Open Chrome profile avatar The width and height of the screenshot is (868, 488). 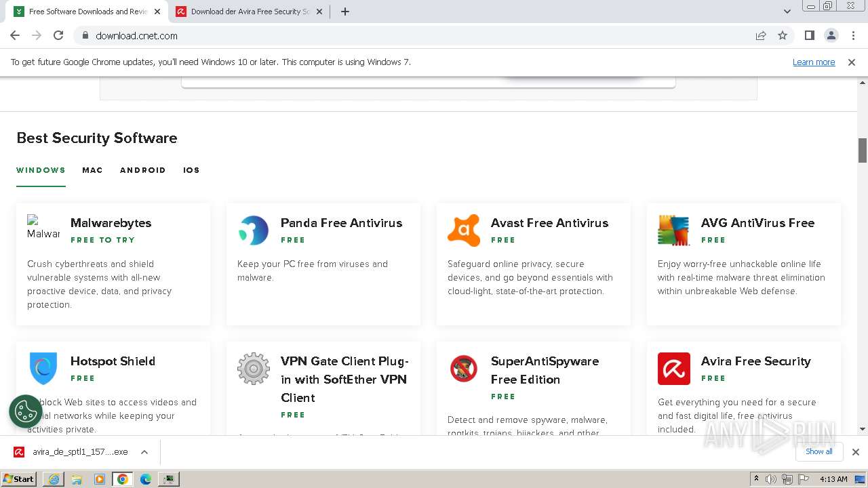(x=831, y=35)
